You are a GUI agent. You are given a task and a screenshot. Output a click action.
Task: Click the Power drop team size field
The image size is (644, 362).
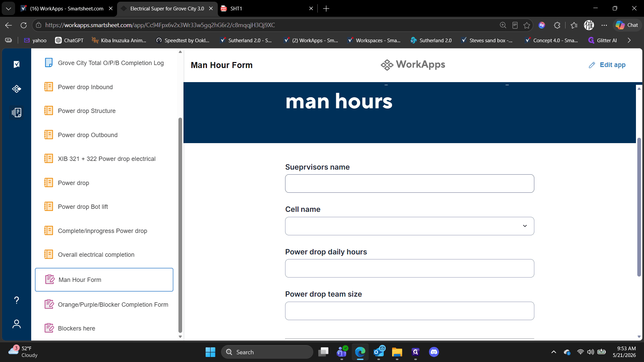point(410,311)
